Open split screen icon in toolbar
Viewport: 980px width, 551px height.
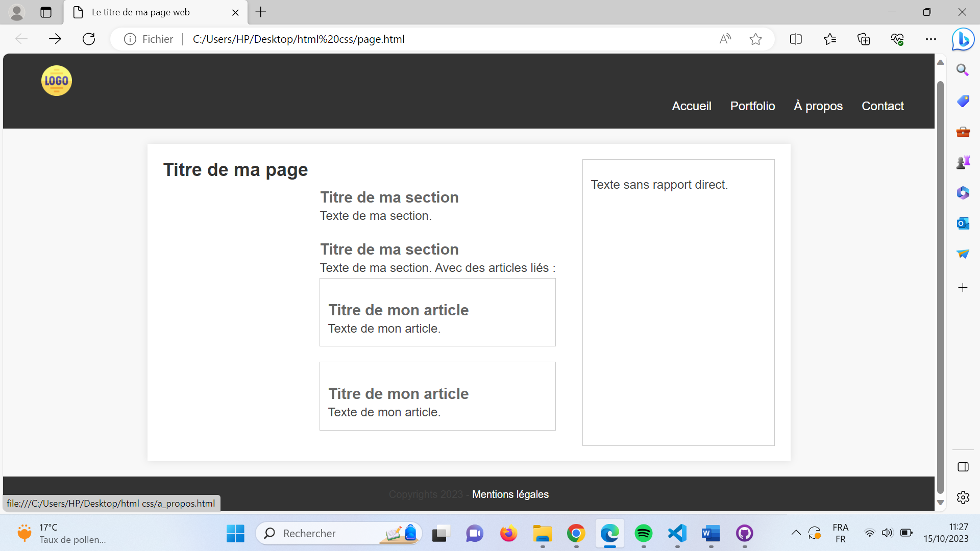click(796, 39)
